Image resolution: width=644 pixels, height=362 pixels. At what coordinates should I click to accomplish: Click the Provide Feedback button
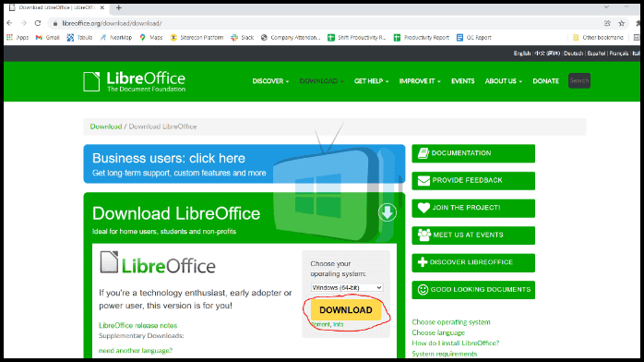point(473,181)
